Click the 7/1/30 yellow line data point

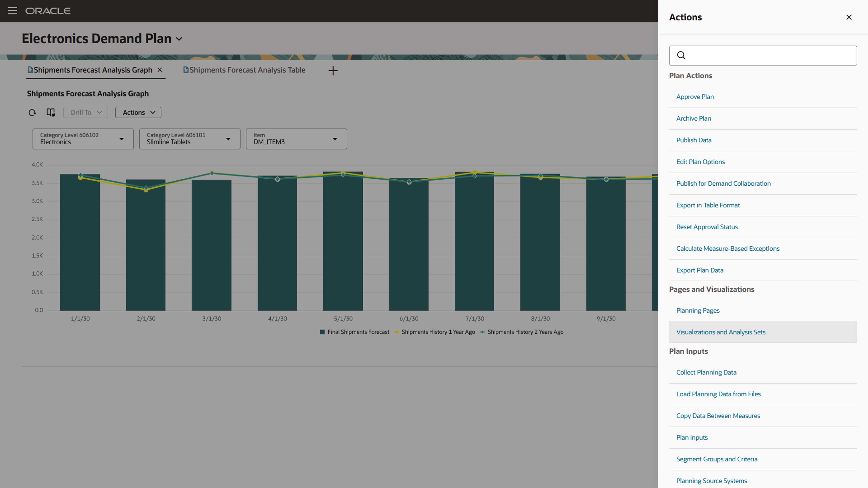tap(474, 172)
